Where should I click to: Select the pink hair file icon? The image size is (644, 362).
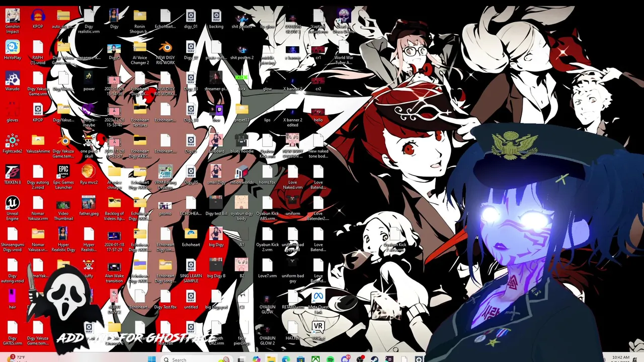click(x=13, y=300)
